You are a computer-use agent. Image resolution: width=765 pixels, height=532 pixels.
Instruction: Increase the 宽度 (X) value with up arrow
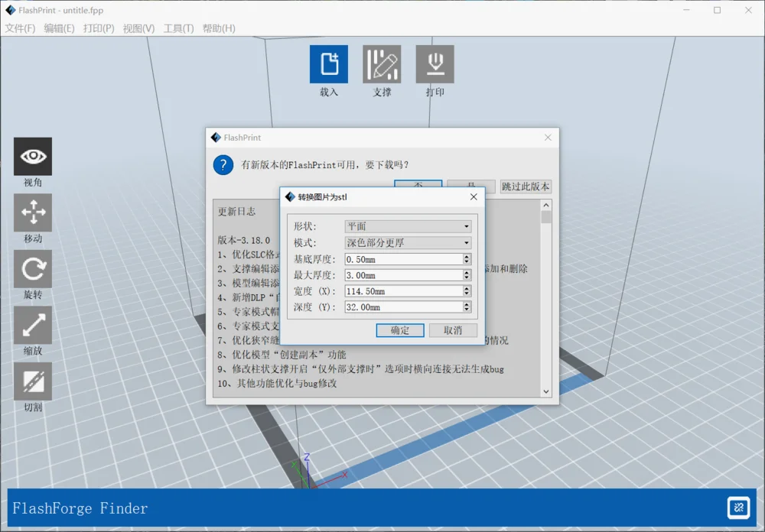[467, 289]
